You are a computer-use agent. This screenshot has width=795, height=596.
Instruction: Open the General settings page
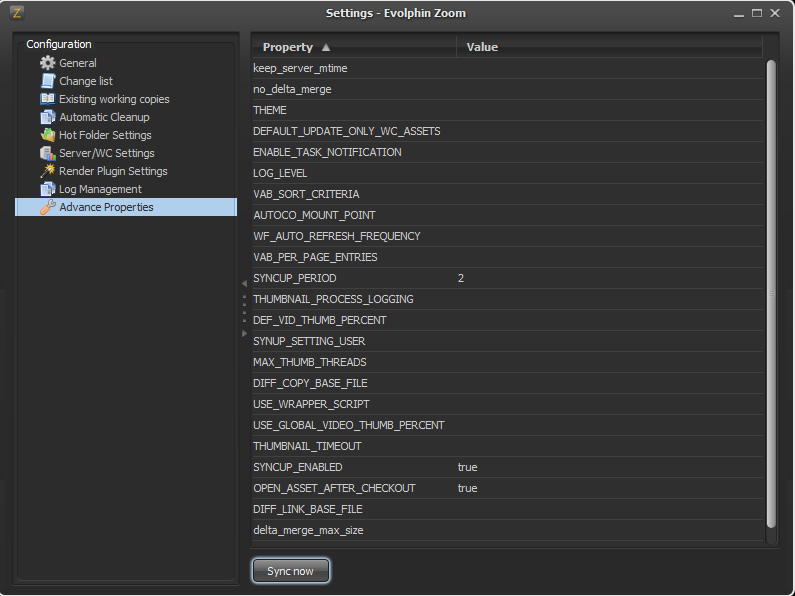click(x=78, y=63)
